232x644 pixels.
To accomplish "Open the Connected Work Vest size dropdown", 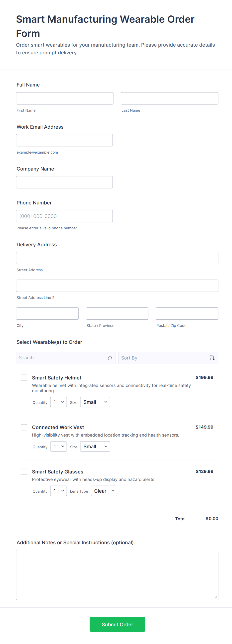I will tap(95, 447).
